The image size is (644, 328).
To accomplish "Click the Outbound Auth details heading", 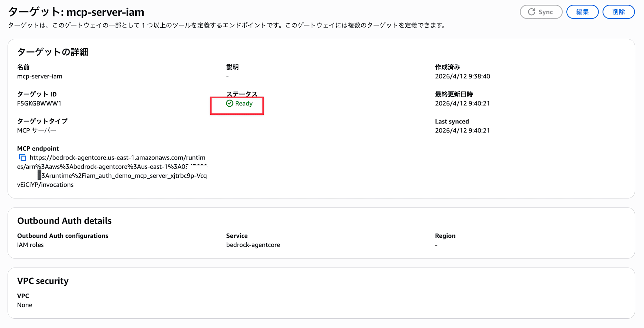I will click(x=64, y=221).
